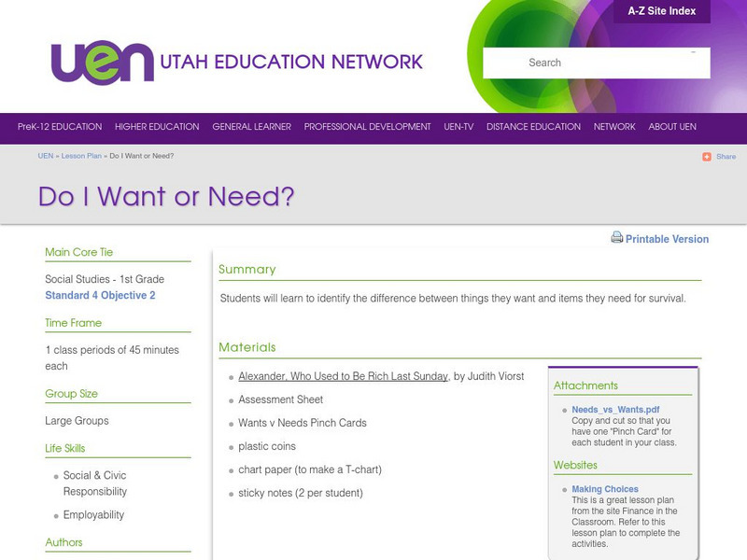Select Network in the navigation bar
The height and width of the screenshot is (560, 747).
click(x=613, y=126)
